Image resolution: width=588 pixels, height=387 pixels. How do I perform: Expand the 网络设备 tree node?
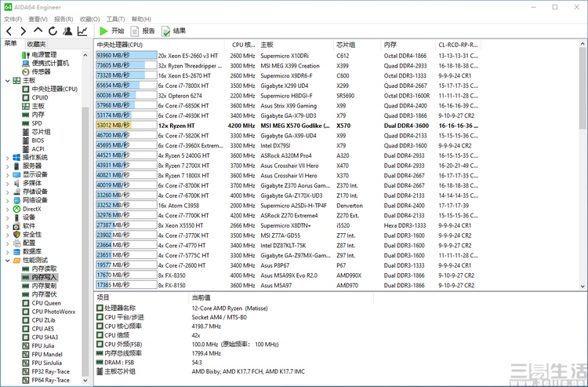coord(8,200)
